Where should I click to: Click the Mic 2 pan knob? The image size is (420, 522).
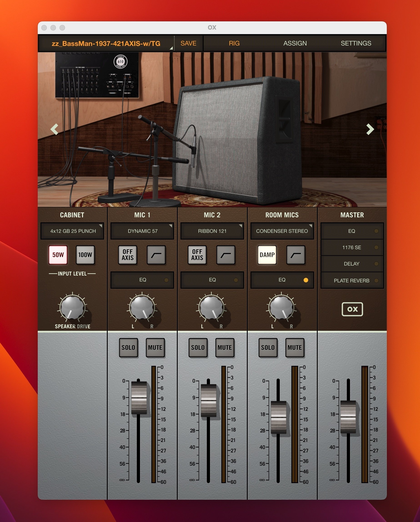coord(211,307)
